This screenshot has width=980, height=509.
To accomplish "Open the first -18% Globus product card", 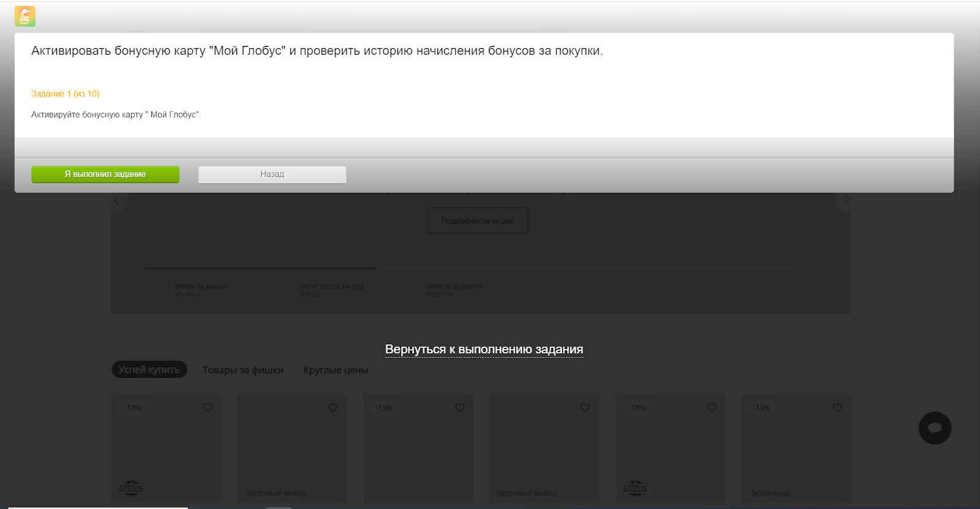I will pos(166,449).
